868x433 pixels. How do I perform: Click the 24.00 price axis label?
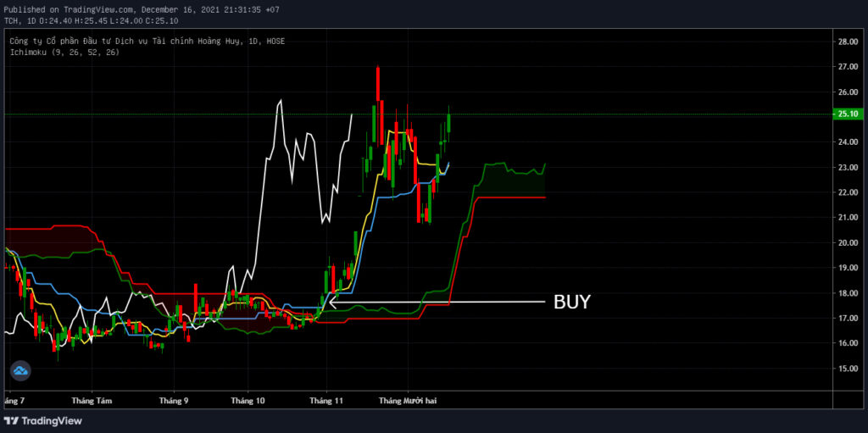click(x=848, y=142)
